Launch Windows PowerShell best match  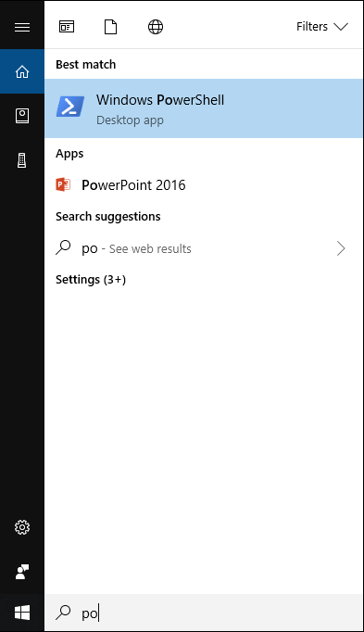(x=204, y=108)
